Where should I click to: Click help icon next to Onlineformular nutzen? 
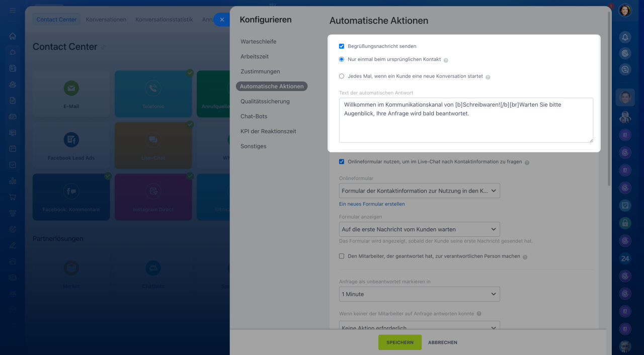527,162
